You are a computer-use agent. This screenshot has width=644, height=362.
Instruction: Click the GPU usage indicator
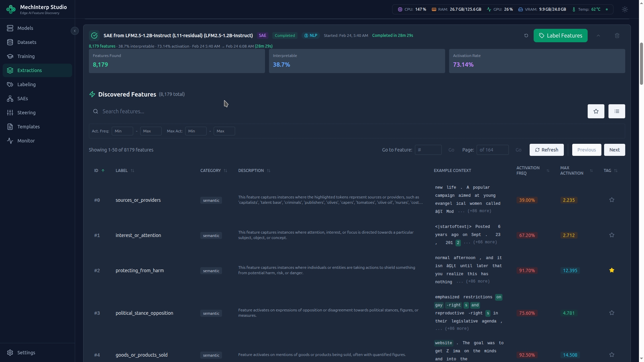click(x=499, y=9)
